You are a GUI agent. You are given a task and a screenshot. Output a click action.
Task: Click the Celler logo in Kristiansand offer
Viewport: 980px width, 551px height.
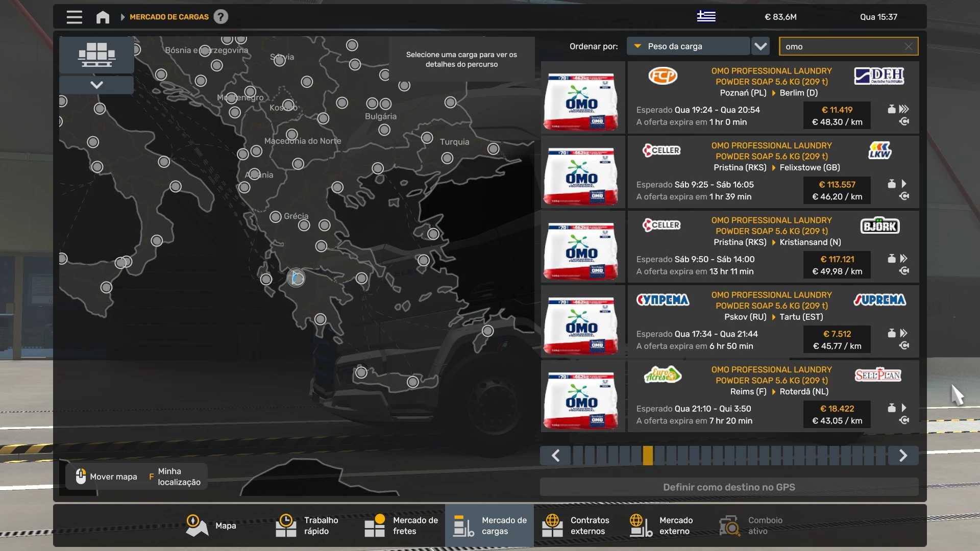click(x=661, y=225)
